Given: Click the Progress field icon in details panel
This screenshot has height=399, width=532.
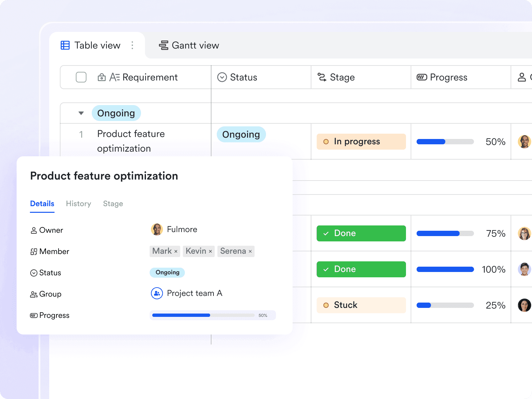Looking at the screenshot, I should click(34, 315).
